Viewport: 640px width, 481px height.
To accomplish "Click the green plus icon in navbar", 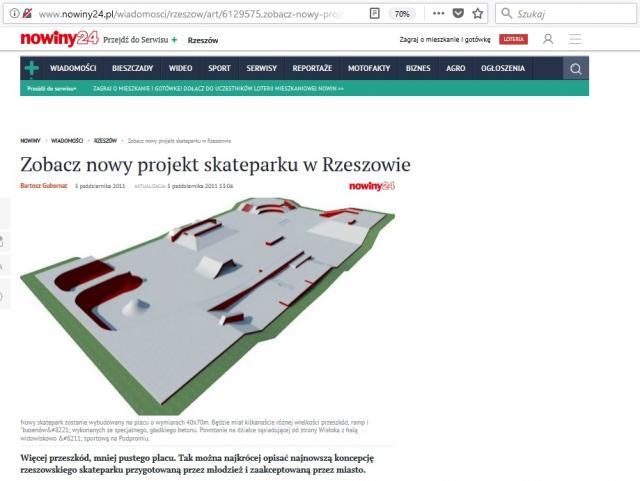I will pyautogui.click(x=32, y=68).
